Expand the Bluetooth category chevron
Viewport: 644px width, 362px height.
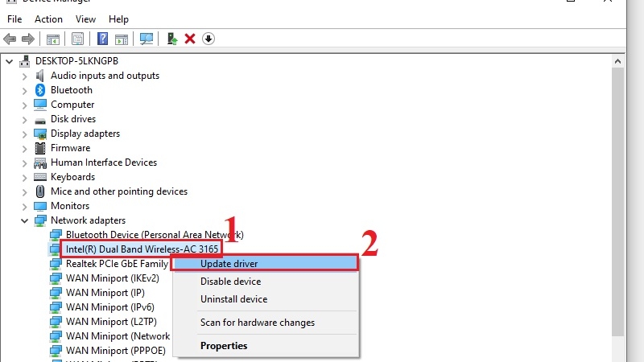pyautogui.click(x=24, y=91)
